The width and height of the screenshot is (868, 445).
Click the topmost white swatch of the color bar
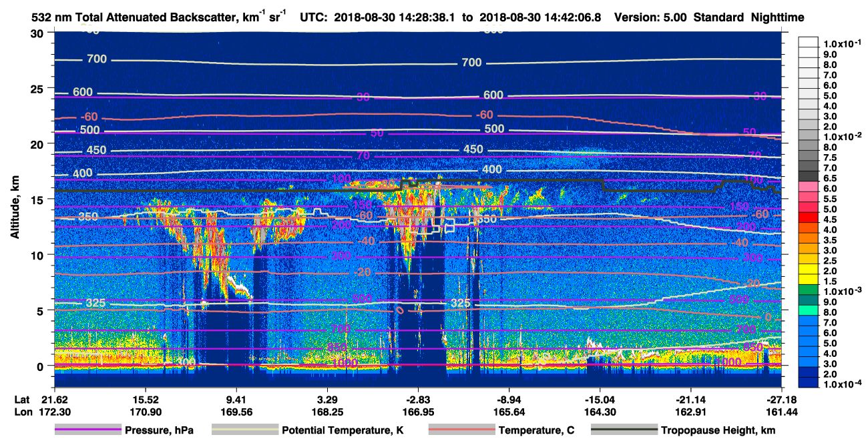809,43
